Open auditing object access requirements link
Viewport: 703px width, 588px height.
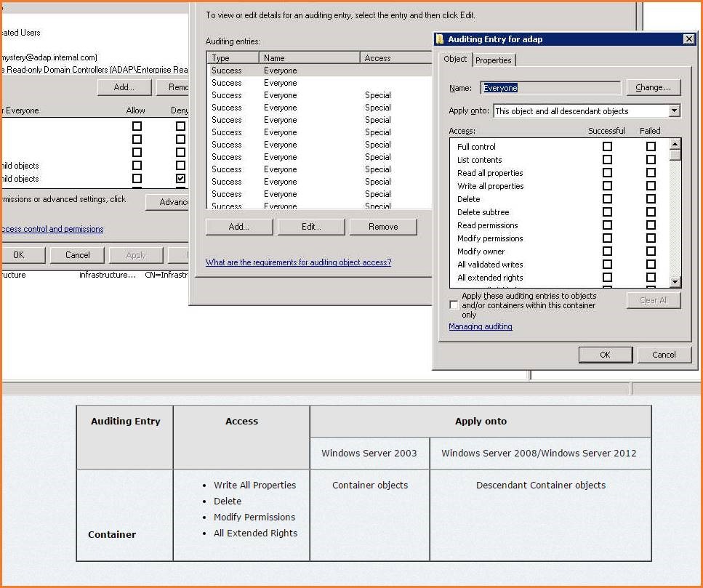coord(298,262)
